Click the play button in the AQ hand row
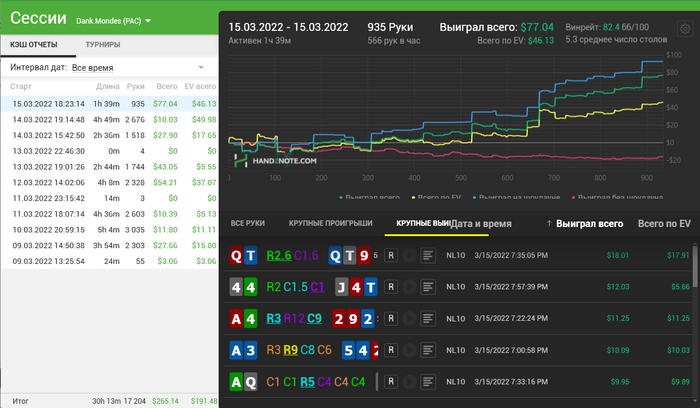 [x=409, y=382]
